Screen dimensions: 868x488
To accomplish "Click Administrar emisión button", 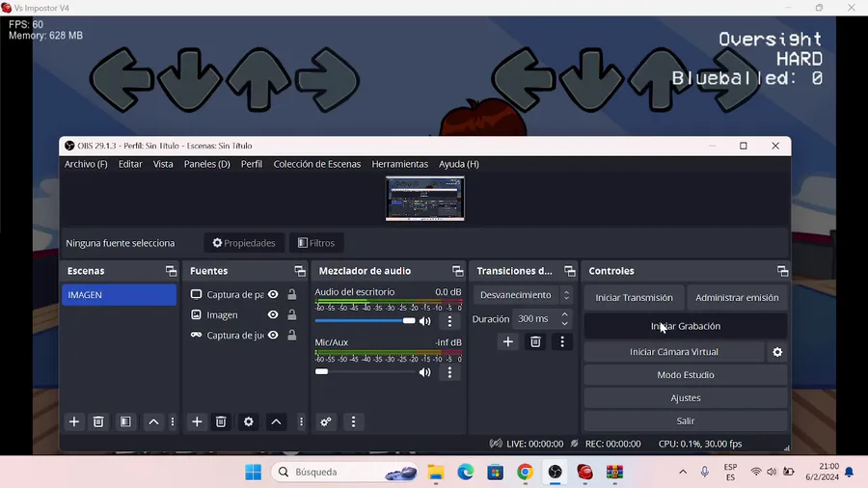I will (x=737, y=298).
